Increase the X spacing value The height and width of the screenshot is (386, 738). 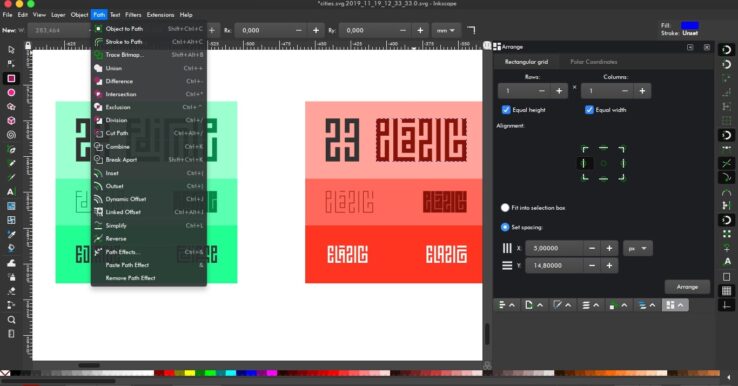(x=609, y=248)
